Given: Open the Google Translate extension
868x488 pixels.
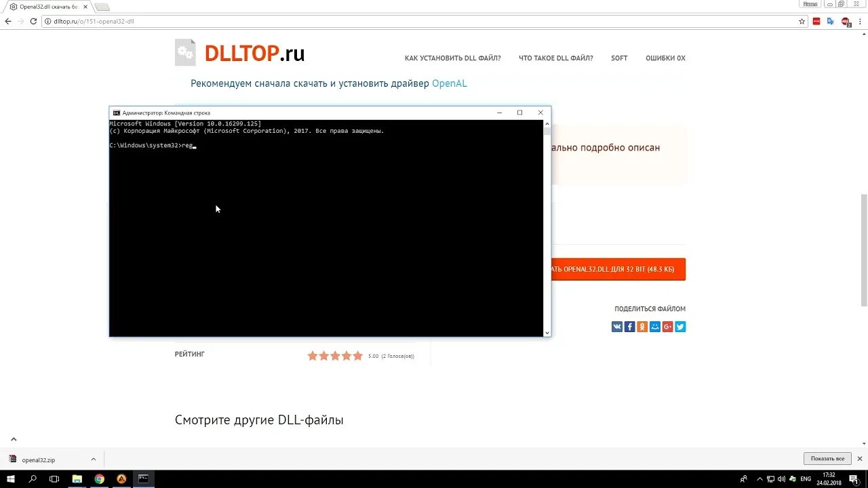Looking at the screenshot, I should (831, 21).
